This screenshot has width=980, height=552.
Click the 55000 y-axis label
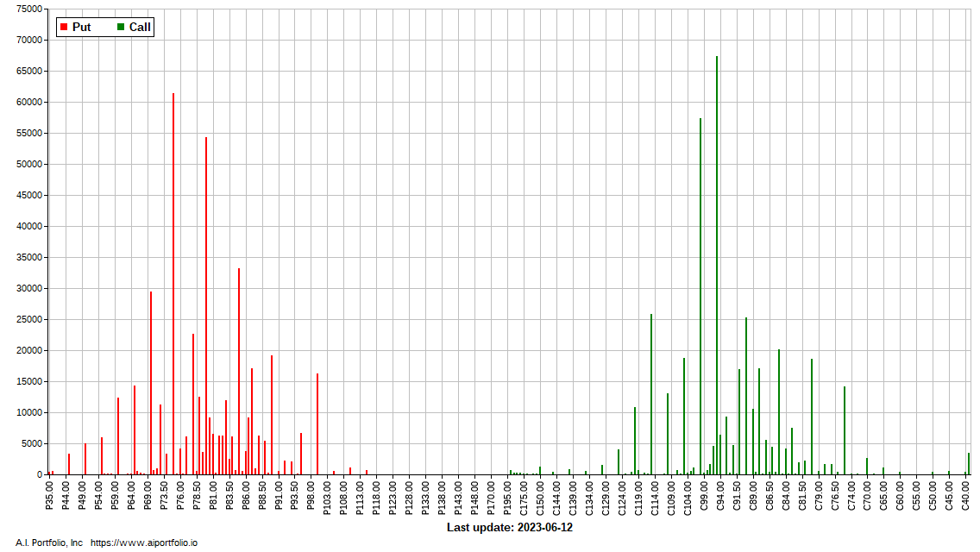click(29, 133)
